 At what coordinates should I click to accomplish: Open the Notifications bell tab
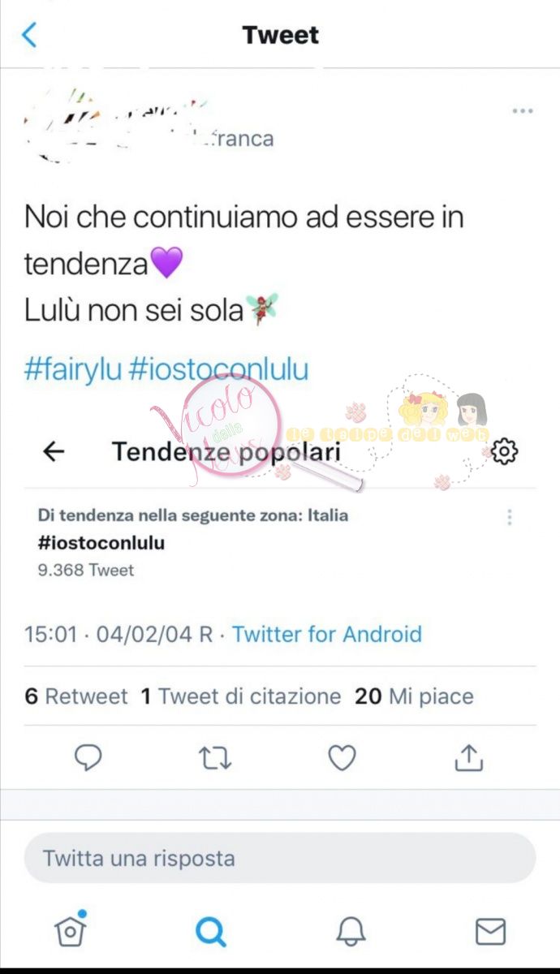351,931
